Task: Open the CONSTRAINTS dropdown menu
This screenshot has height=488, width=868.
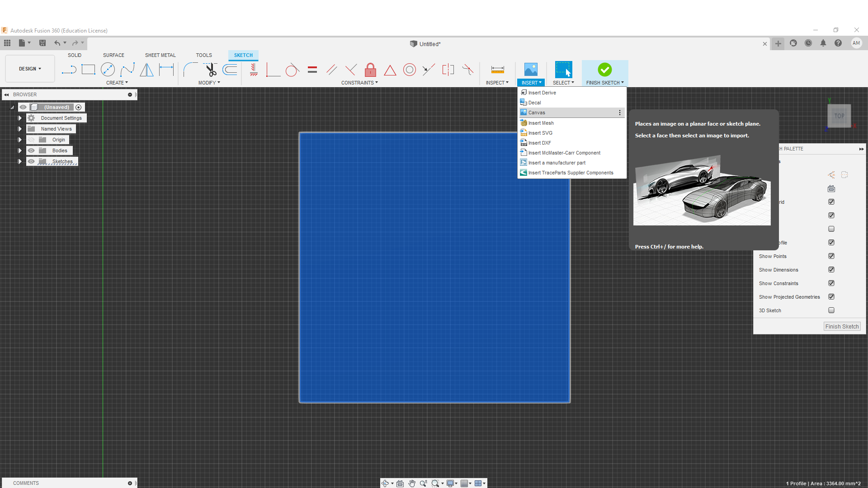Action: coord(359,83)
